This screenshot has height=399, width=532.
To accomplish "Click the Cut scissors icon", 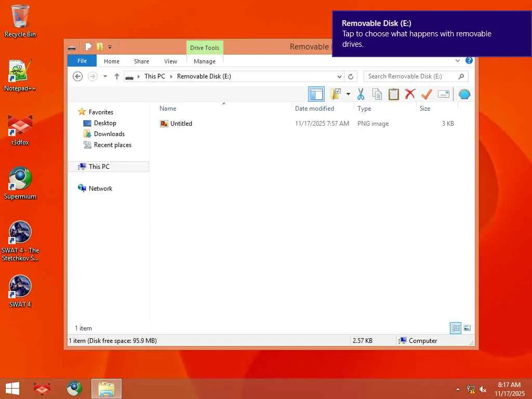I will coord(361,94).
